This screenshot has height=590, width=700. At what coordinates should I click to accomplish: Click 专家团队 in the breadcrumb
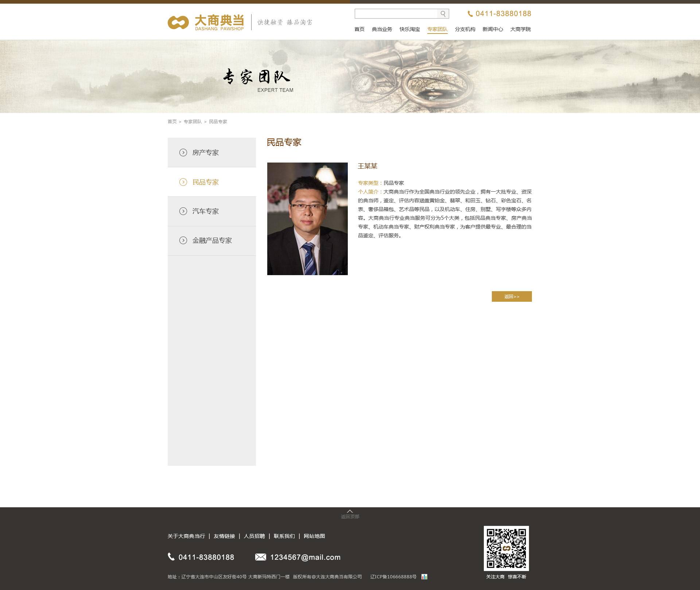pos(192,122)
